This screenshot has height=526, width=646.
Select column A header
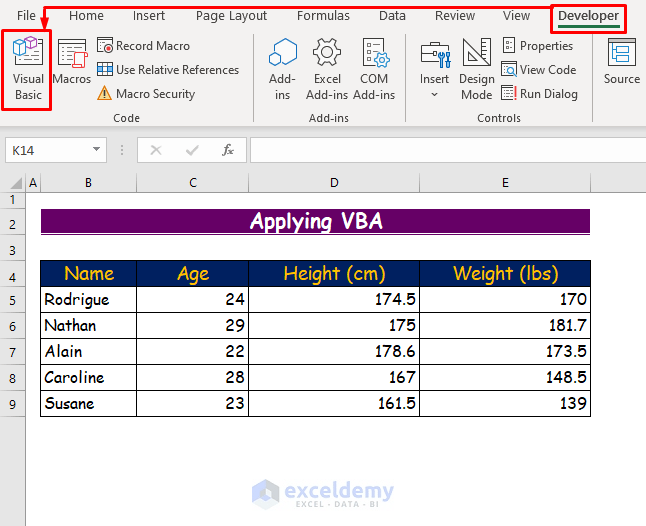33,183
